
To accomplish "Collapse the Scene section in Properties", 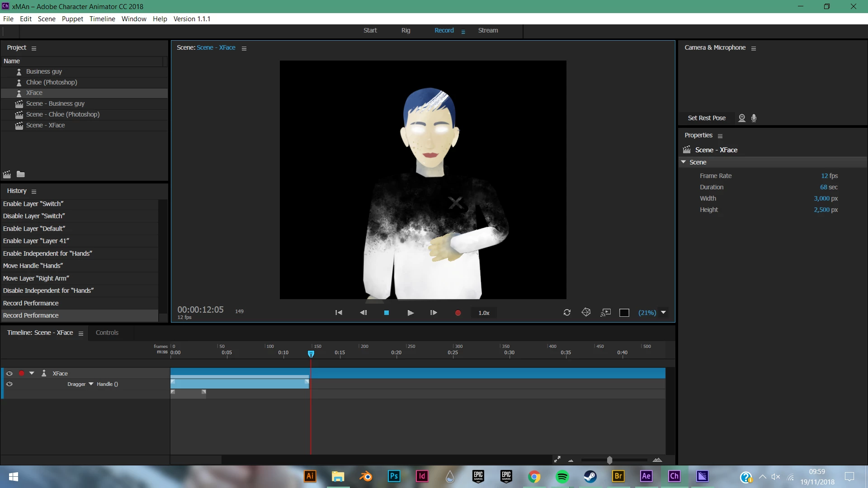I will pos(684,162).
